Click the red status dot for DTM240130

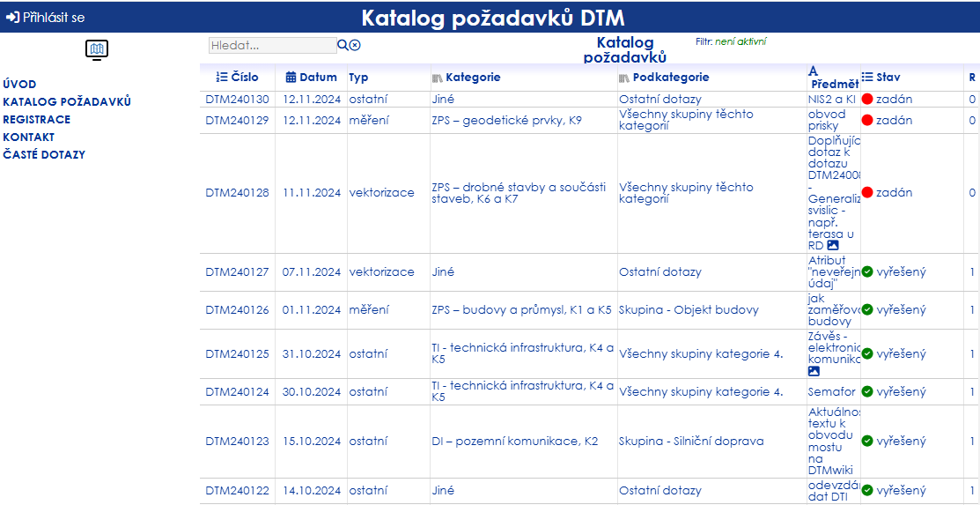867,99
